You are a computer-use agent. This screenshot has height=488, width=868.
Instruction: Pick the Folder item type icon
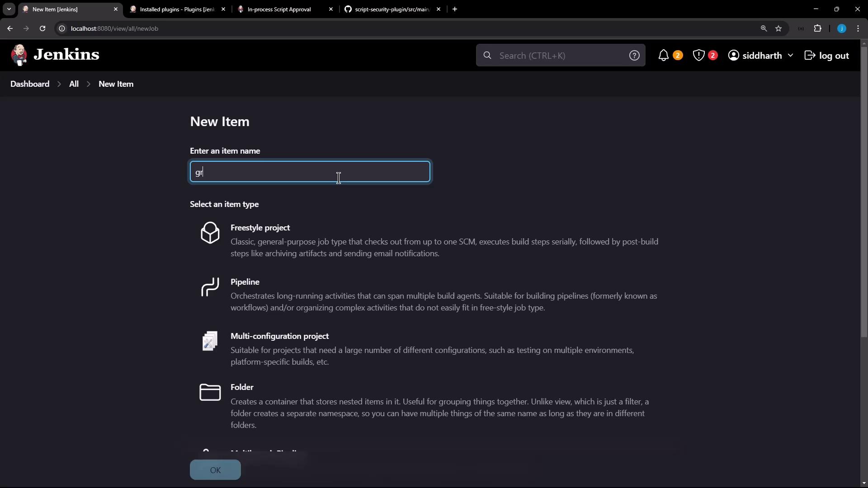coord(210,392)
